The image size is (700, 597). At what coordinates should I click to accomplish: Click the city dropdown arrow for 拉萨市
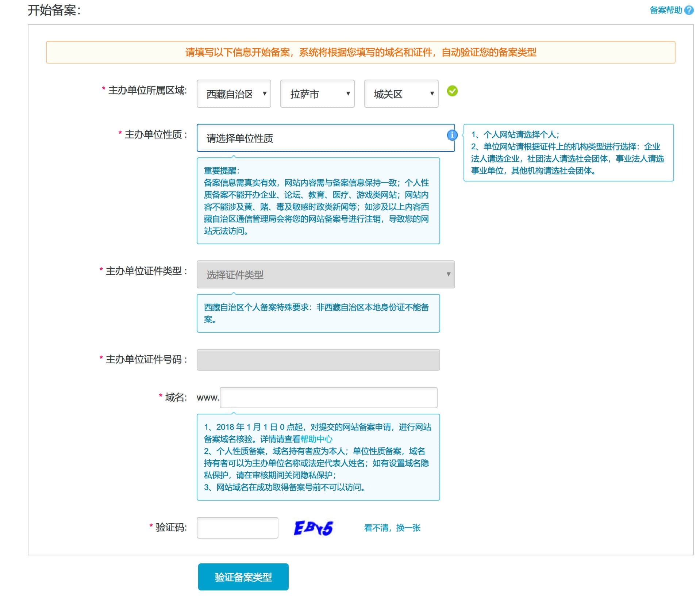(x=348, y=93)
